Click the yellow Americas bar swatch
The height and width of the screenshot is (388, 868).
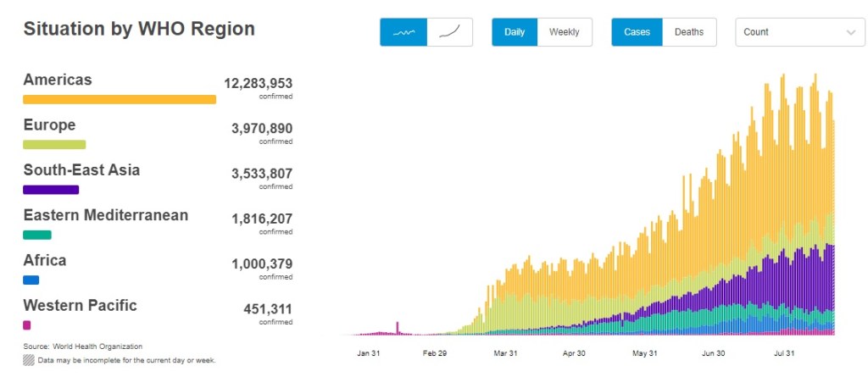(120, 99)
